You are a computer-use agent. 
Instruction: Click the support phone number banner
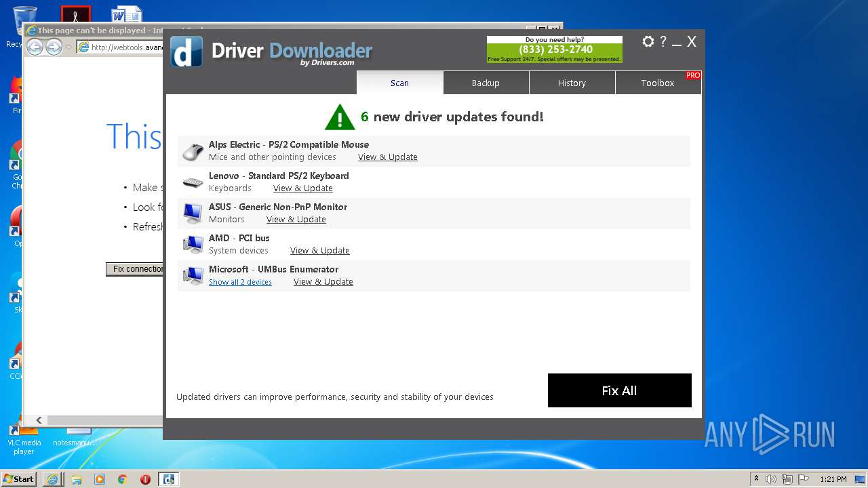click(x=555, y=49)
